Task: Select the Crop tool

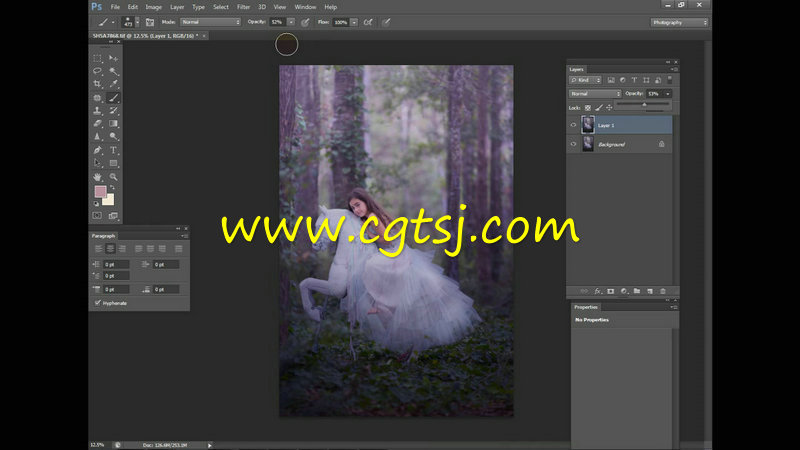Action: tap(97, 84)
